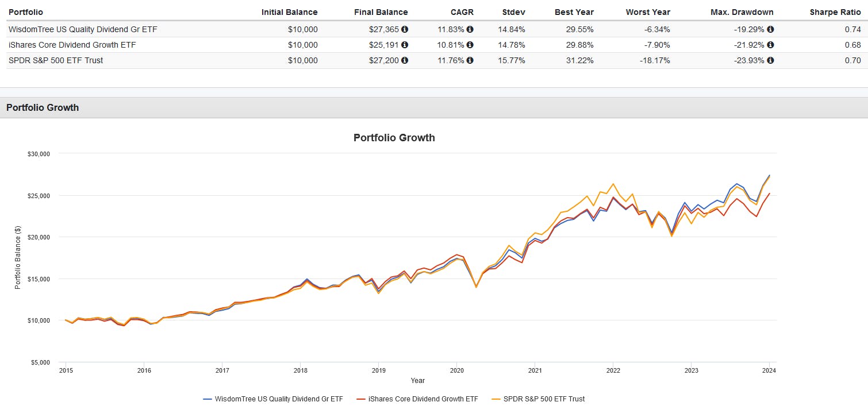Open the info icon for SPDR's -23.93% max drawdown
868x406 pixels.
click(771, 60)
